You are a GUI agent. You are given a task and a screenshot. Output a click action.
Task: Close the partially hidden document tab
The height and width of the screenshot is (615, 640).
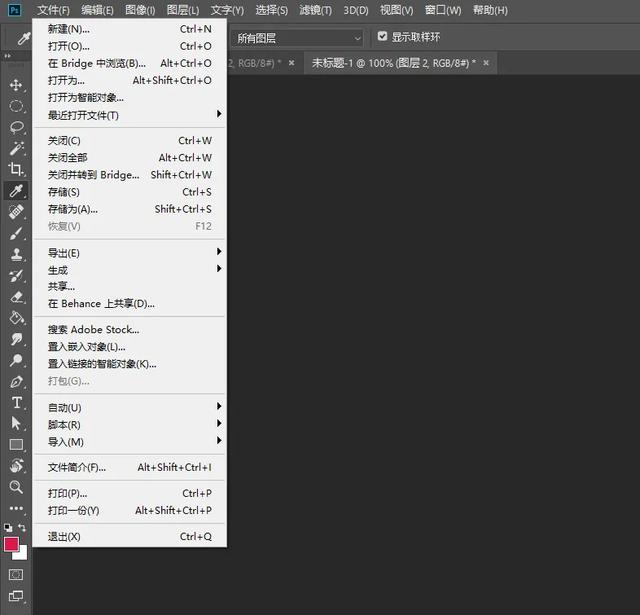291,63
